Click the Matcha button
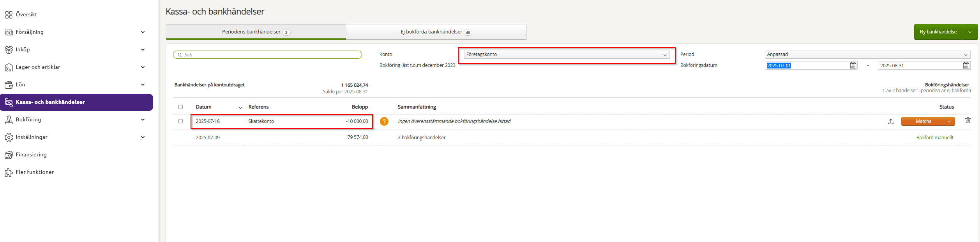Screen dimensions: 980x242 (923, 121)
